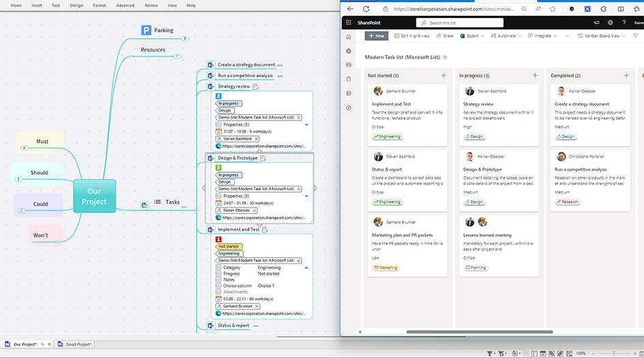Image resolution: width=644 pixels, height=358 pixels.
Task: Expand Properties (5) in Design & Prototype
Action: click(x=306, y=196)
